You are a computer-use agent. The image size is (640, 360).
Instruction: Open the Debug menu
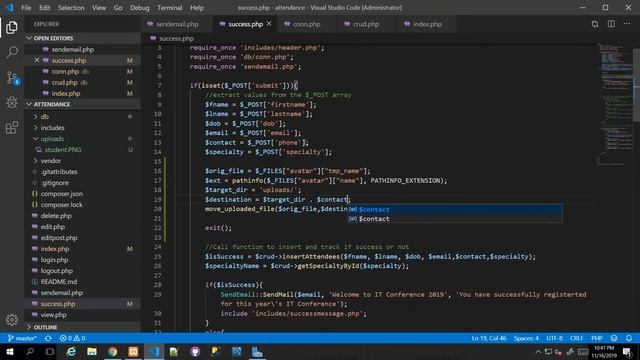coord(140,8)
